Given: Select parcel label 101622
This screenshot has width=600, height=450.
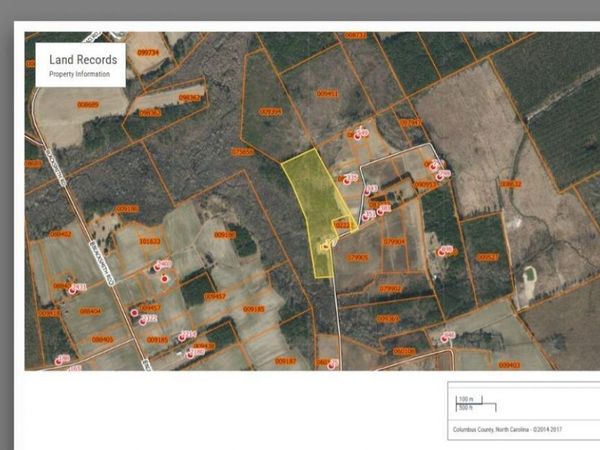Looking at the screenshot, I should point(150,241).
